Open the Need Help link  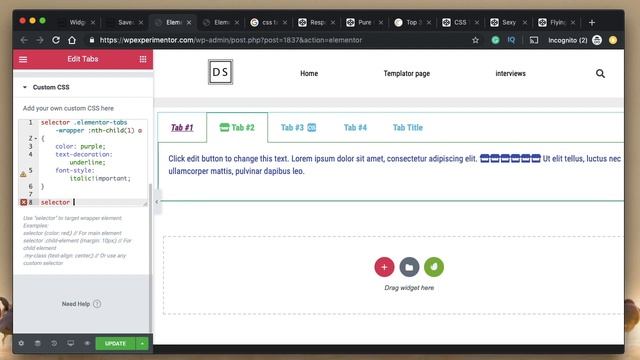81,304
